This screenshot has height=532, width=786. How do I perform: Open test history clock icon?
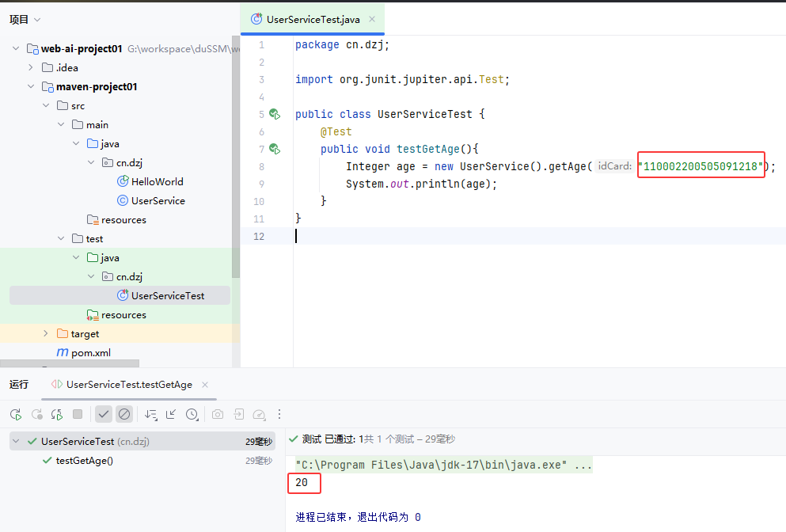pyautogui.click(x=192, y=414)
